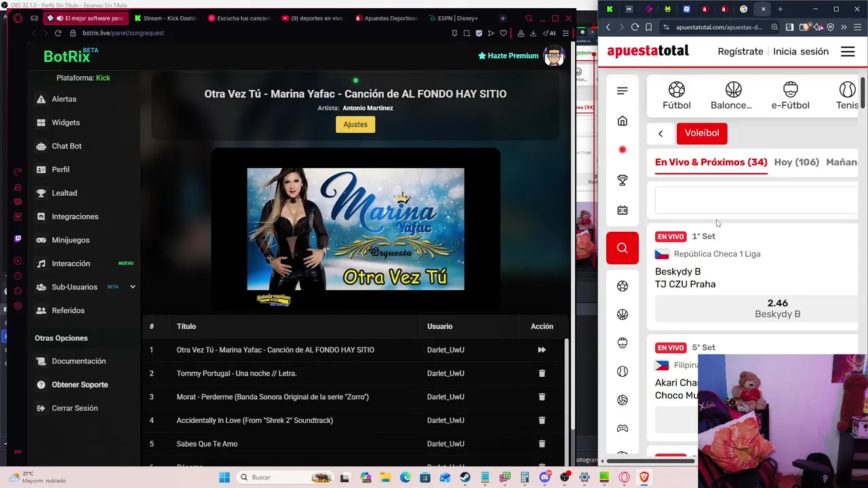Reload the apuestatotal page
The width and height of the screenshot is (868, 488).
(x=635, y=27)
